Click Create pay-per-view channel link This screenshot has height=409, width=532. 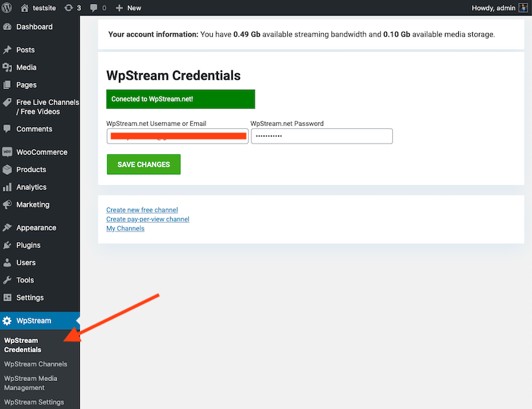point(148,219)
